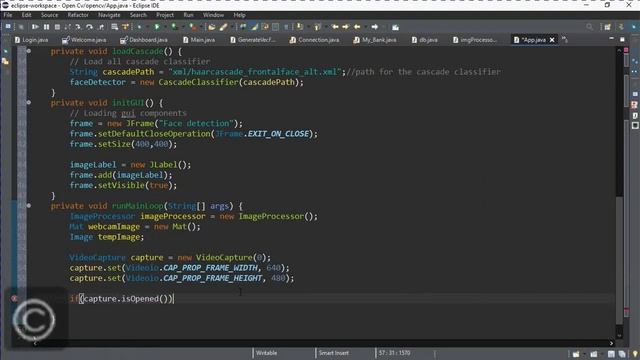
Task: Click the pencil-shaped toolbar icon
Action: (x=223, y=27)
